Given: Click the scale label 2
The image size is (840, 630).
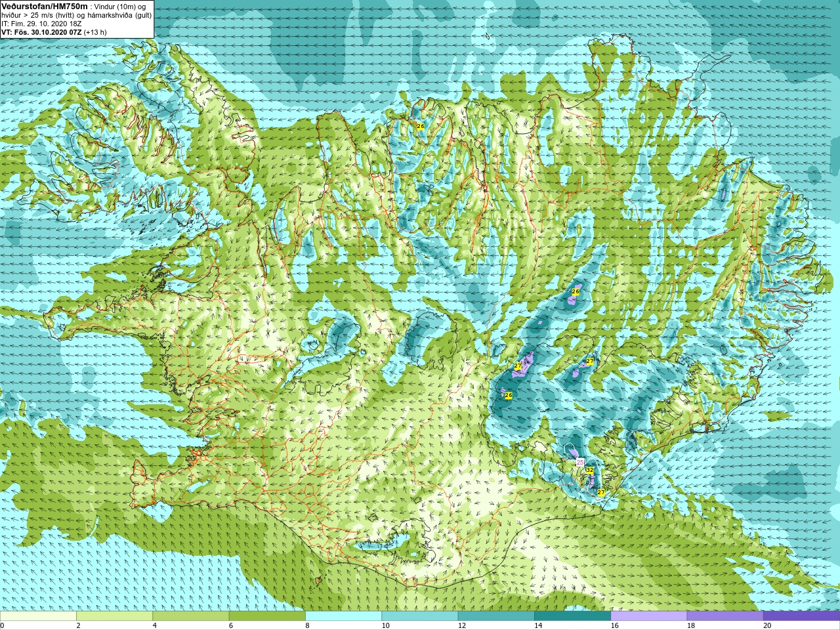Looking at the screenshot, I should (x=78, y=625).
